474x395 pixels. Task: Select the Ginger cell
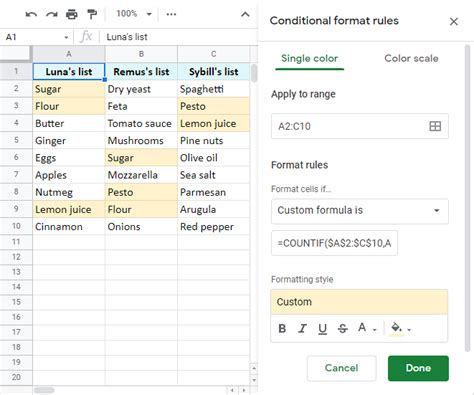[69, 141]
